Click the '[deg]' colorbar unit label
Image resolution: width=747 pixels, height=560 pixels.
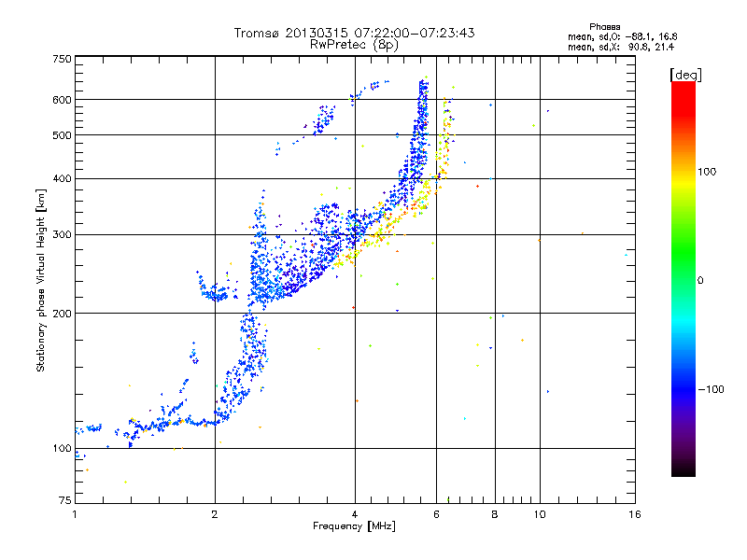coord(685,75)
